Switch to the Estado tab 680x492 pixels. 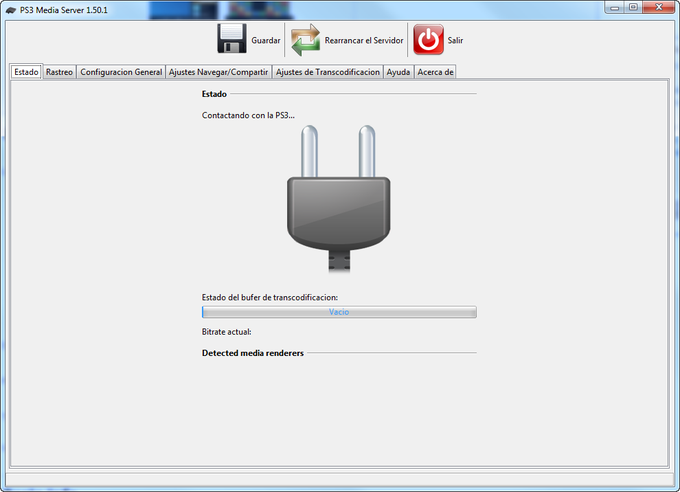tap(26, 72)
